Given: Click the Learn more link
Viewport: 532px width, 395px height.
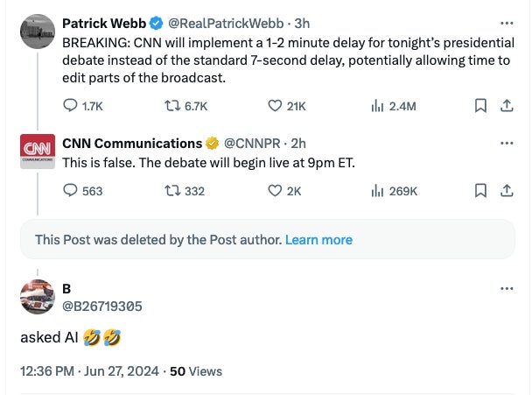Looking at the screenshot, I should coord(318,240).
